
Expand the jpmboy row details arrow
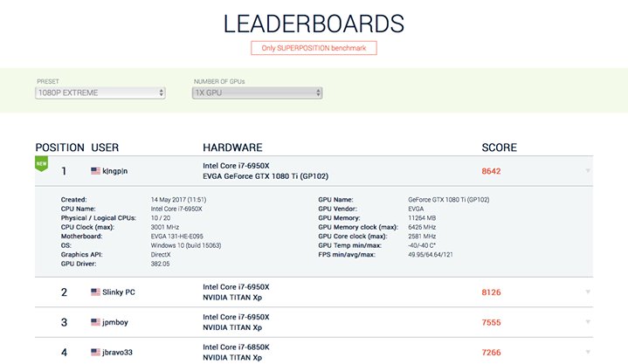pos(588,322)
